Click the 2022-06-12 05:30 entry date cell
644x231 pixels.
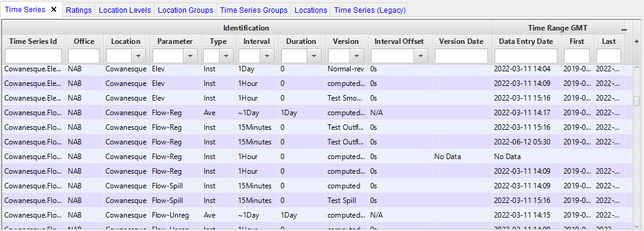(526, 142)
